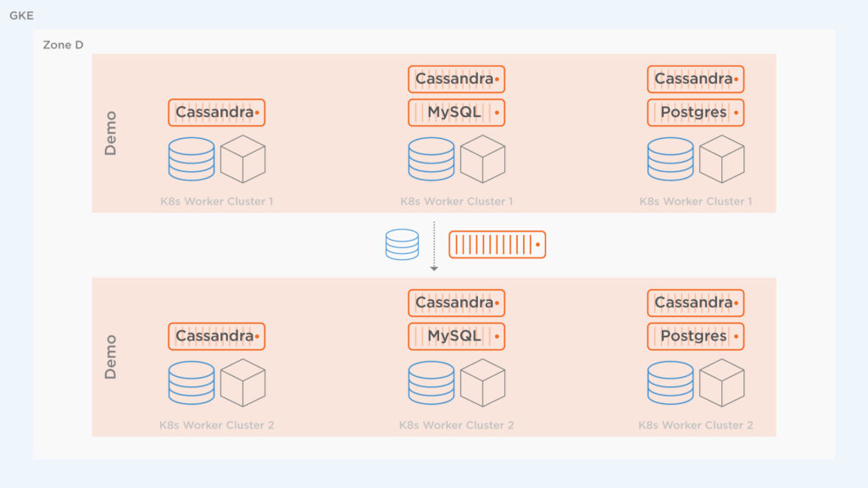Click the unlabeled orange server bar icon
868x488 pixels.
pyautogui.click(x=497, y=245)
